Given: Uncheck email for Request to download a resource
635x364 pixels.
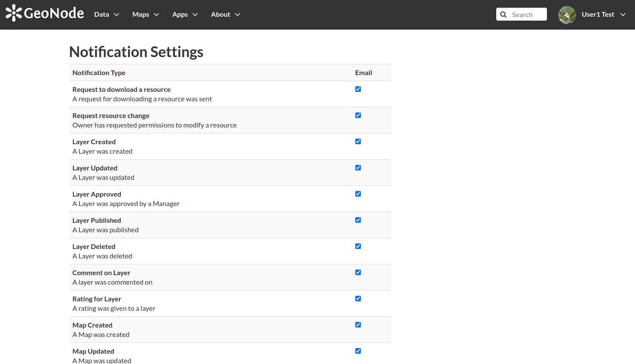Looking at the screenshot, I should [x=358, y=89].
